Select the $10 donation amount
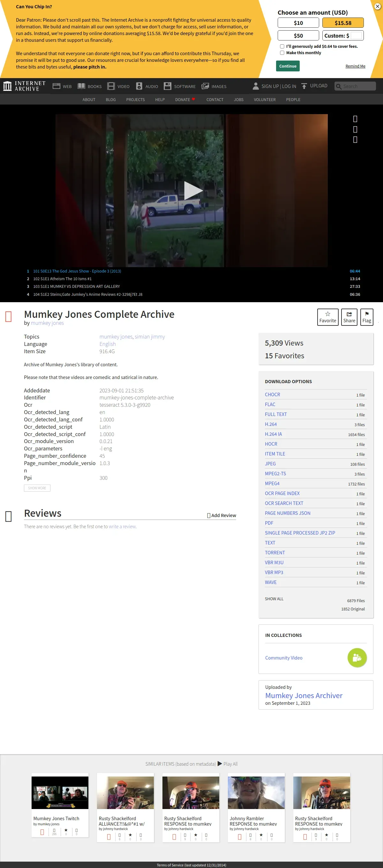This screenshot has width=383, height=868. click(x=298, y=23)
